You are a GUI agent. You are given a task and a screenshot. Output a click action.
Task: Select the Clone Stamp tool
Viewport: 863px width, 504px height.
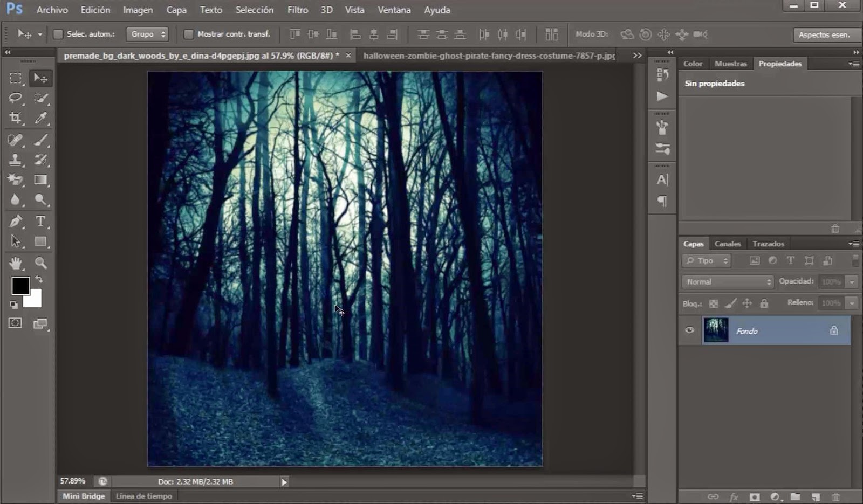[15, 160]
